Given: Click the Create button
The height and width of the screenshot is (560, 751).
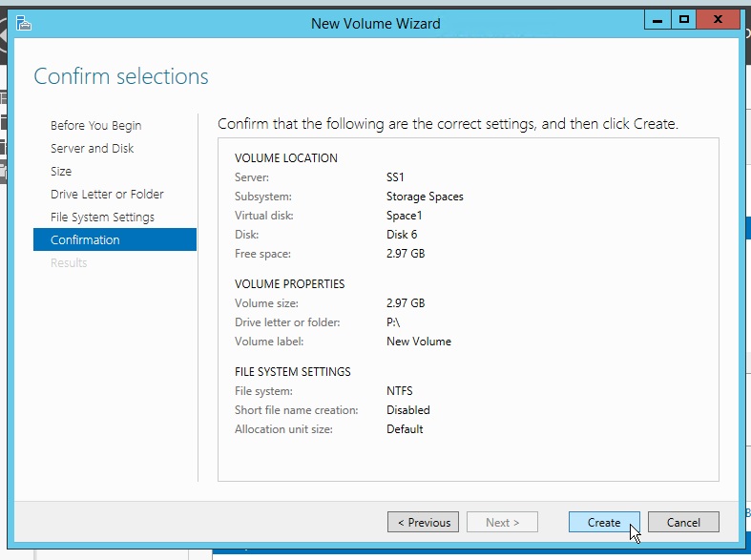Looking at the screenshot, I should coord(604,522).
